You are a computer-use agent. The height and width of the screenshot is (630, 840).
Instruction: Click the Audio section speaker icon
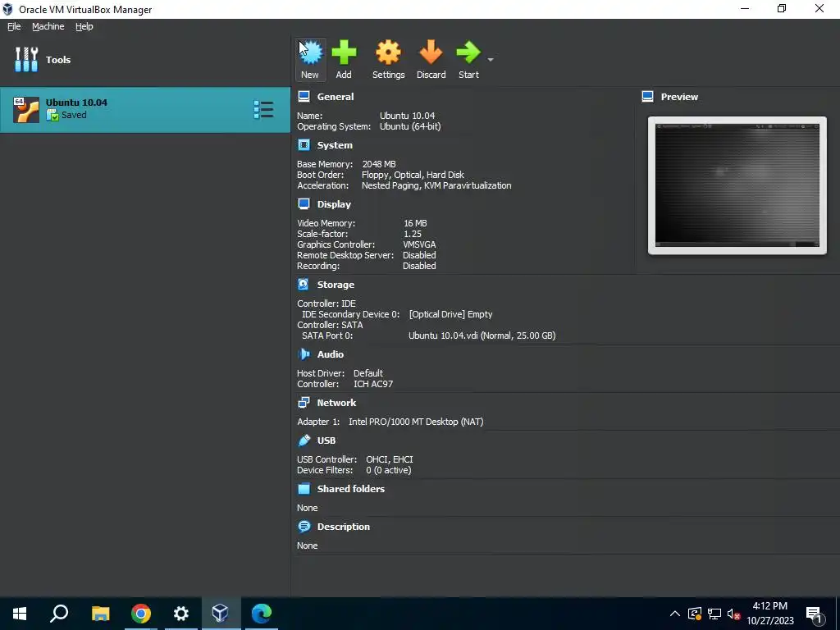point(304,354)
